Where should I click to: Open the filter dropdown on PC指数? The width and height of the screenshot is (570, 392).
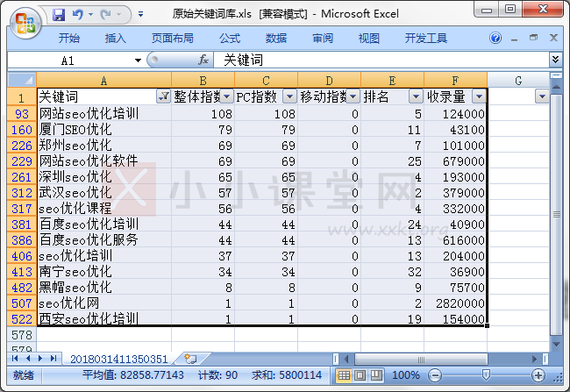pos(289,96)
